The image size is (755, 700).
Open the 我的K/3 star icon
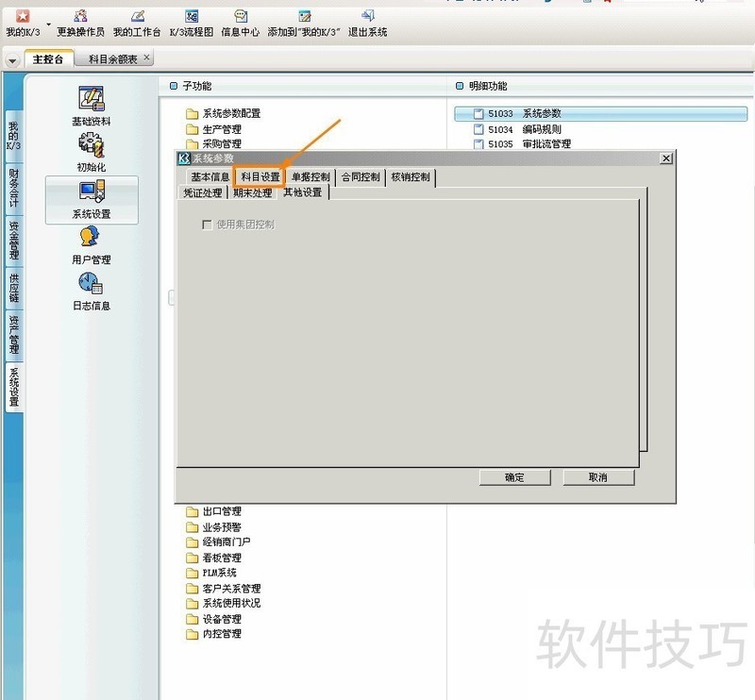(22, 16)
